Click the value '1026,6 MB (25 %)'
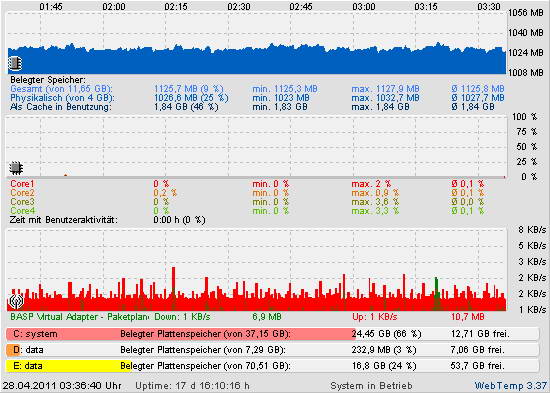Image resolution: width=550 pixels, height=393 pixels. pos(191,98)
